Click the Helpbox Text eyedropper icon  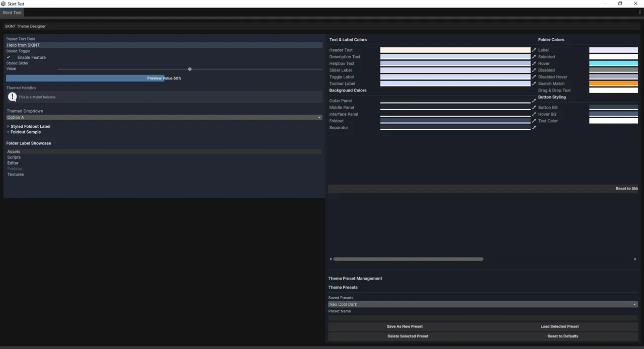click(x=534, y=63)
